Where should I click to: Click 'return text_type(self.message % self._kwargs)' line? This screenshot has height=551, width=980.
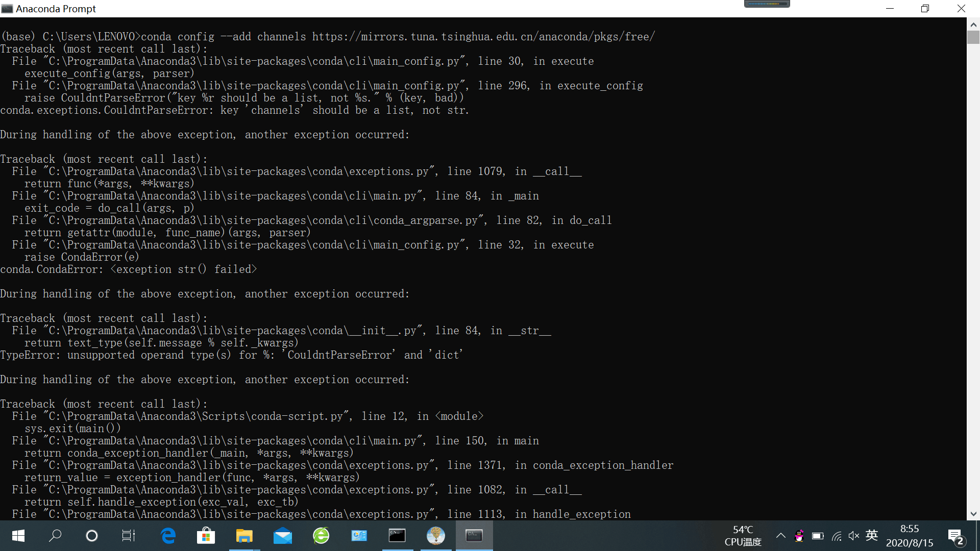coord(161,343)
